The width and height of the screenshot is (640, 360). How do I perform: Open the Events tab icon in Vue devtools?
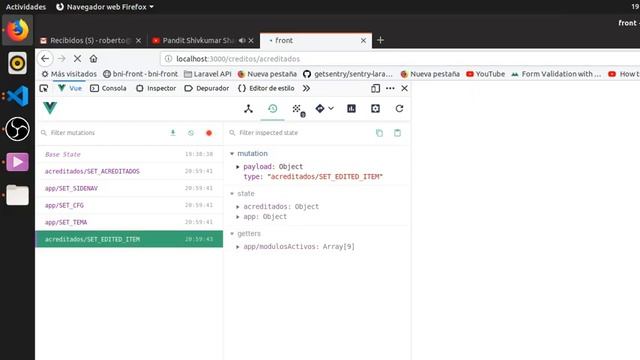[298, 109]
